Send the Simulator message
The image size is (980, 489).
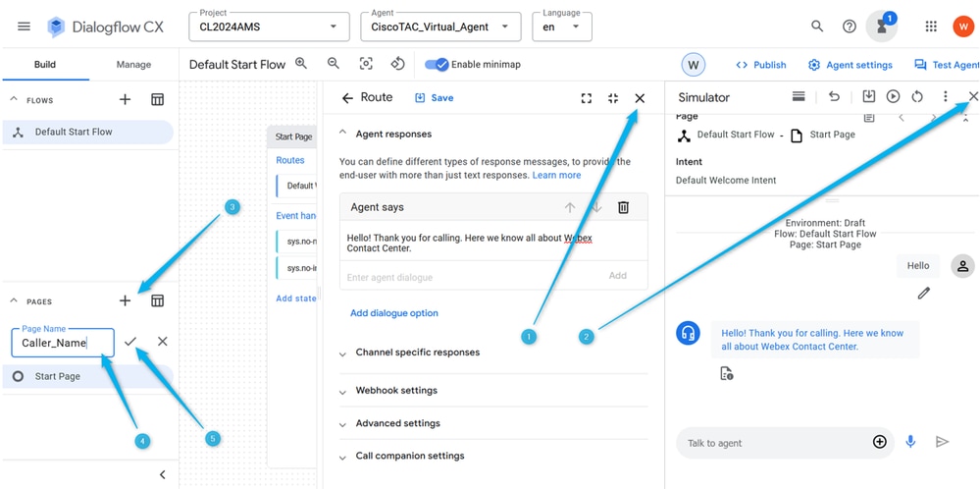coord(942,442)
